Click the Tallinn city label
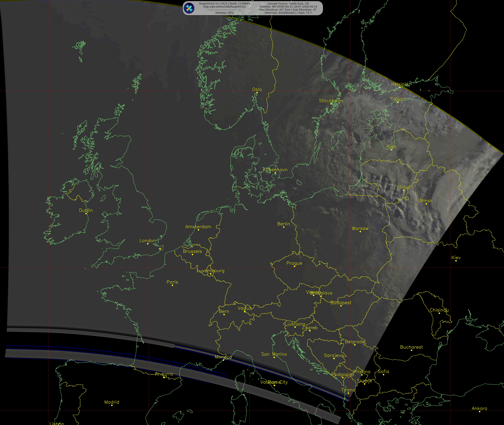 click(x=398, y=99)
